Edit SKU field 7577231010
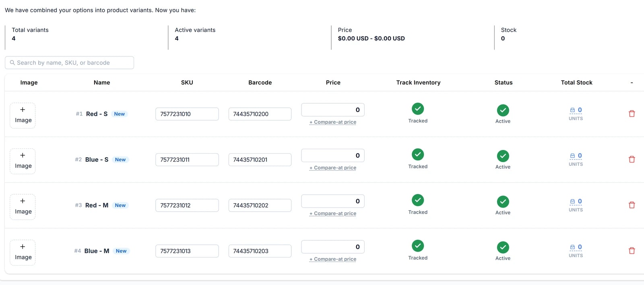 187,114
